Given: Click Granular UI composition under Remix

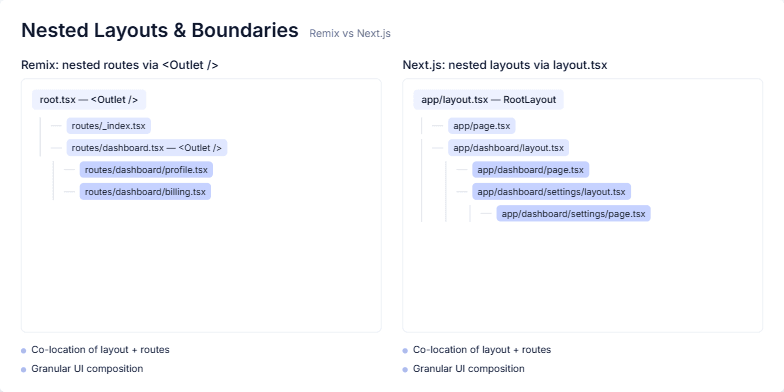Looking at the screenshot, I should coord(87,368).
